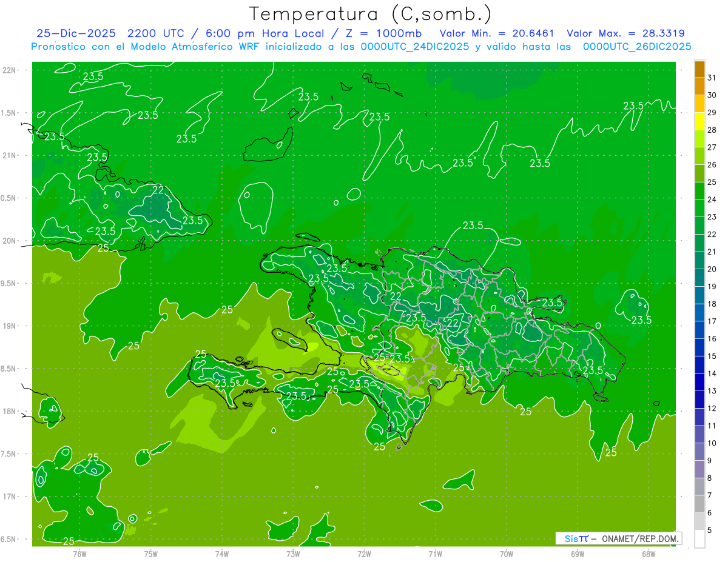
Task: Pick the dark blue swatch between 12 and 13
Action: click(x=700, y=400)
